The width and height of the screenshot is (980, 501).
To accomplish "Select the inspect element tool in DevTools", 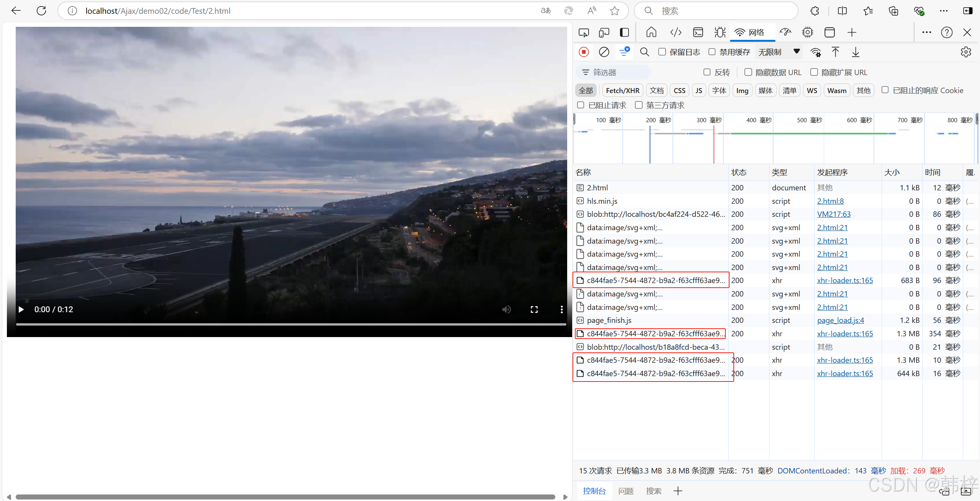I will (584, 33).
